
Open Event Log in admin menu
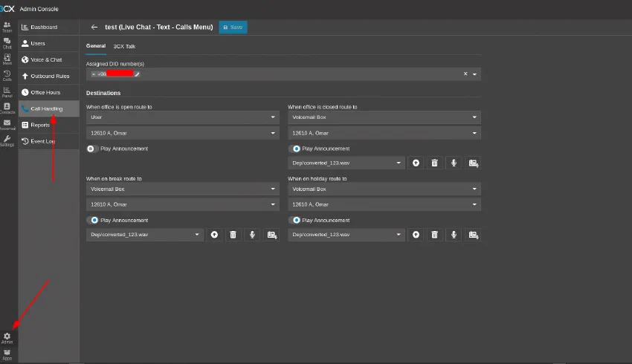tap(48, 141)
